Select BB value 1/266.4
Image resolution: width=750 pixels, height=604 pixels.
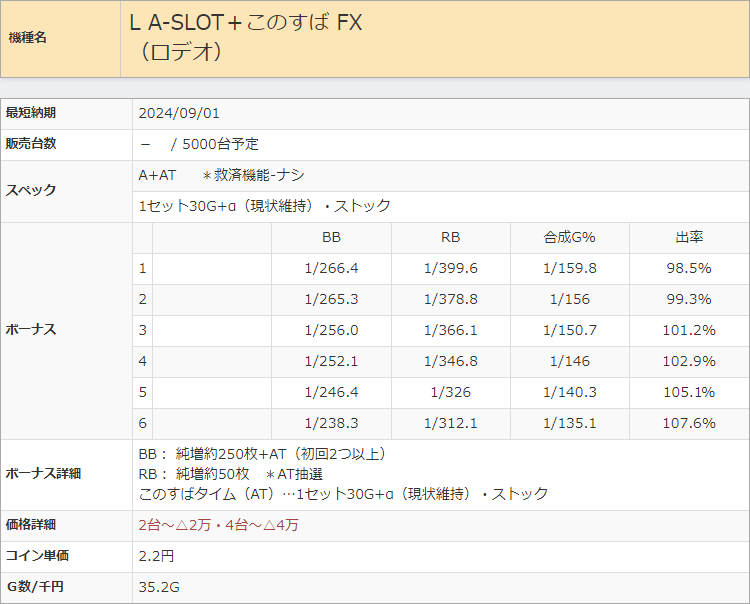pyautogui.click(x=331, y=268)
